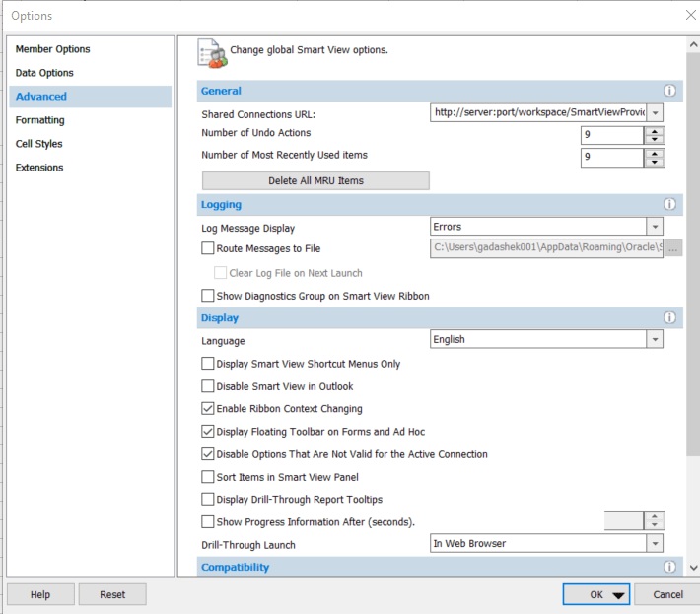The image size is (700, 614).
Task: Enable Route Messages to File checkbox
Action: point(208,249)
